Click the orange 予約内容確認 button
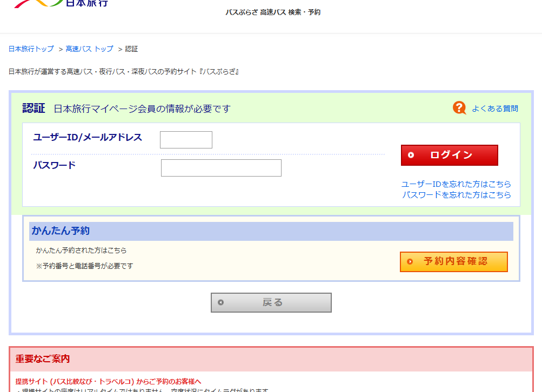 (x=453, y=262)
